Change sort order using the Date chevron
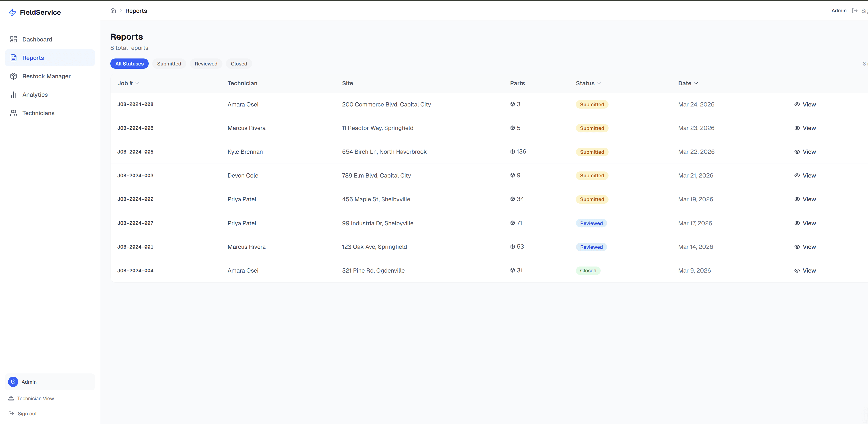The height and width of the screenshot is (424, 868). 696,83
